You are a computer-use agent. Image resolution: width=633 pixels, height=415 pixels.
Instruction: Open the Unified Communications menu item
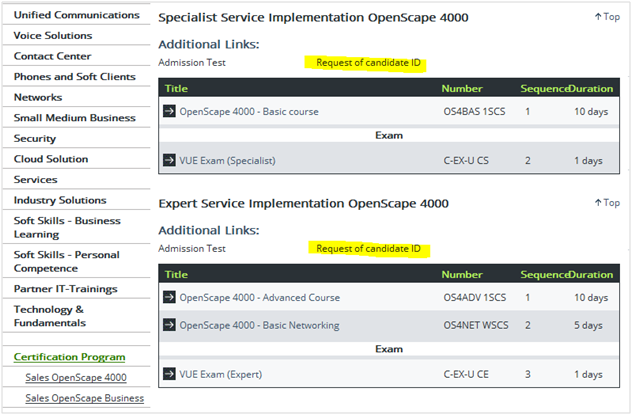point(76,15)
